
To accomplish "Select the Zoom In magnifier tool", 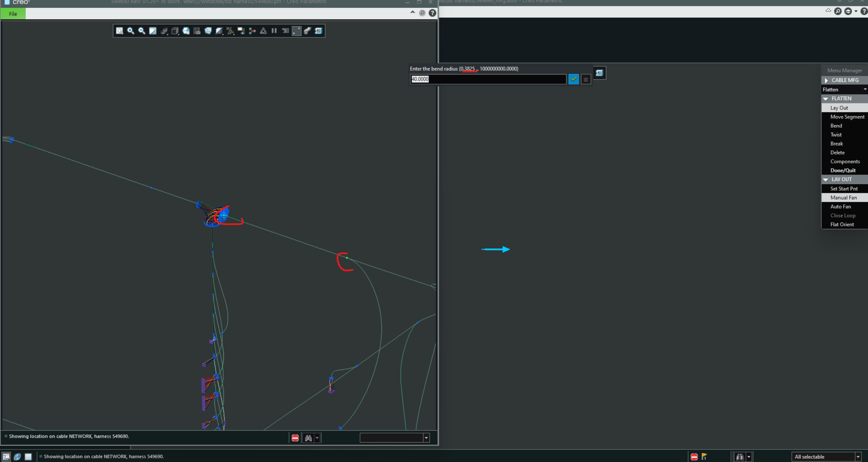I will [131, 31].
